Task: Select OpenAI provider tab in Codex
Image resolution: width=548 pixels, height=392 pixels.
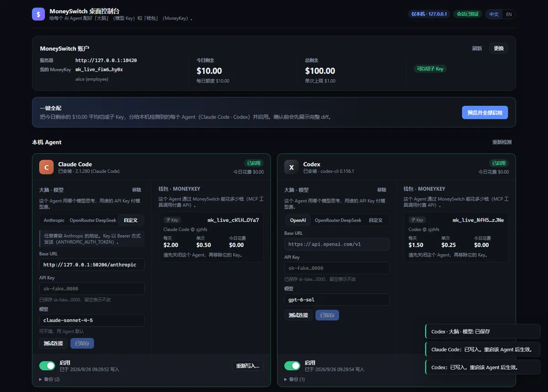Action: click(298, 220)
